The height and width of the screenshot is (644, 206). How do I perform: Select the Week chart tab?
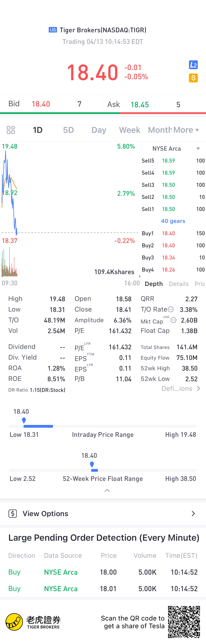coord(129,130)
